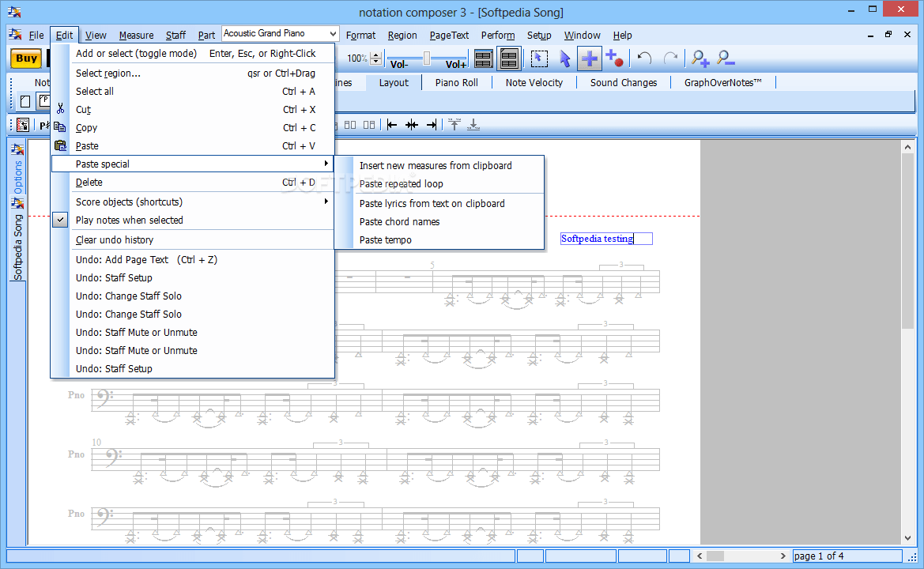
Task: Activate the blue arrow select mode
Action: pyautogui.click(x=564, y=59)
